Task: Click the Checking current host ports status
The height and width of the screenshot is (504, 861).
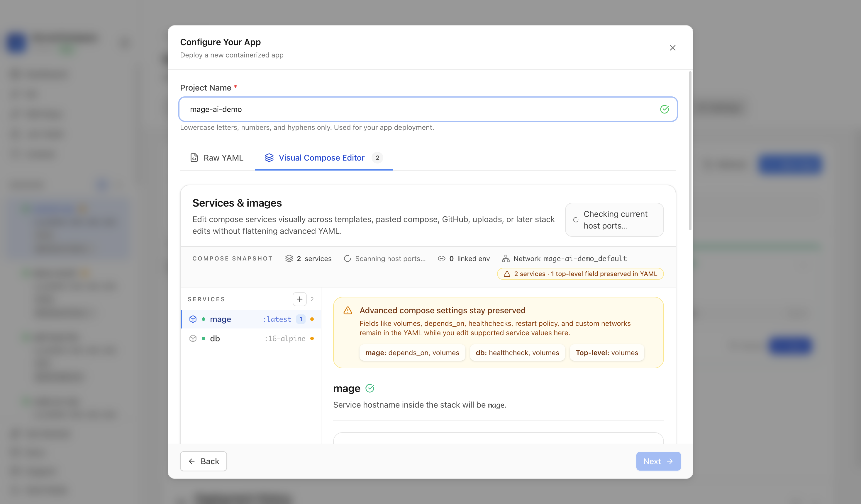Action: coord(614,220)
